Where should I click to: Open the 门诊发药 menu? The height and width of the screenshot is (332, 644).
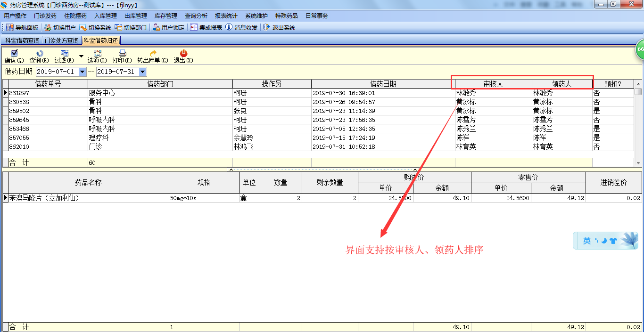coord(45,16)
